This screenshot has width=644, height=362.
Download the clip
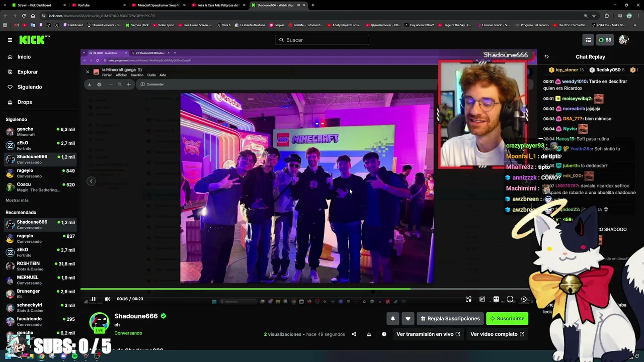pyautogui.click(x=369, y=334)
